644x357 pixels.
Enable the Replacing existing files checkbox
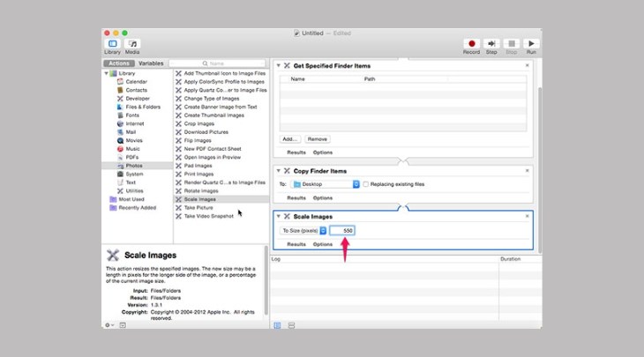click(x=366, y=184)
